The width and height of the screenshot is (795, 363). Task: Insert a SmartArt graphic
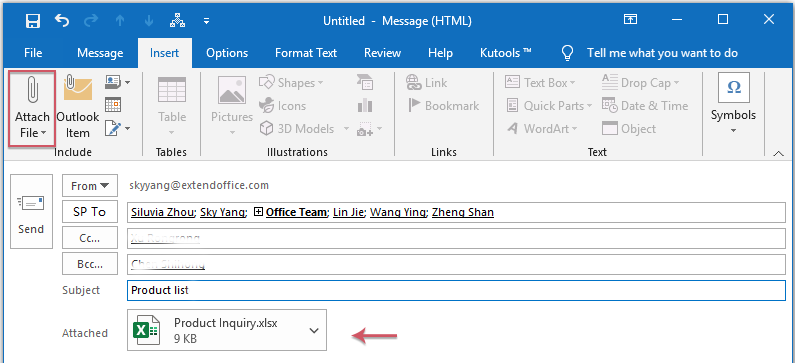tap(365, 82)
